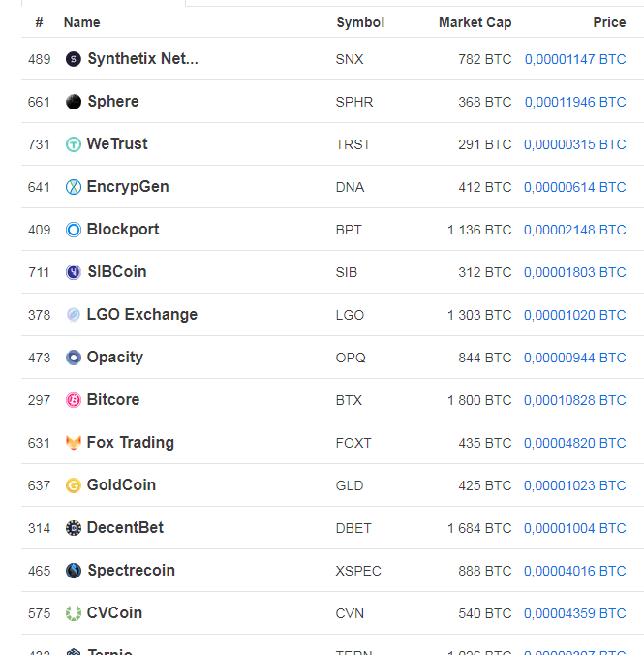Screen dimensions: 644x655
Task: Select the 540 BTC market cap
Action: (485, 613)
